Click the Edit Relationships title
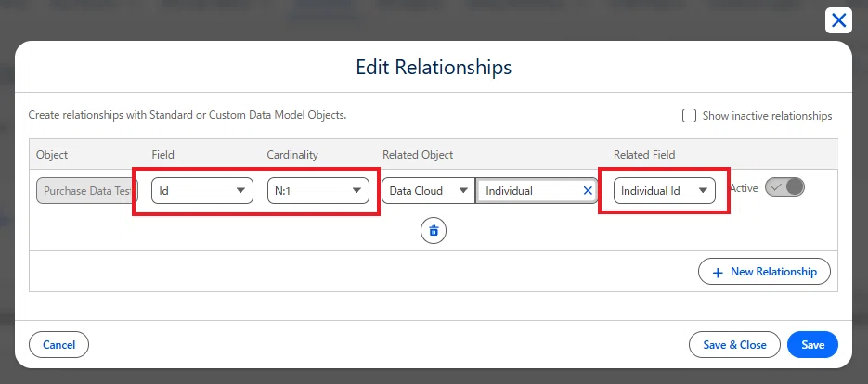 [434, 67]
